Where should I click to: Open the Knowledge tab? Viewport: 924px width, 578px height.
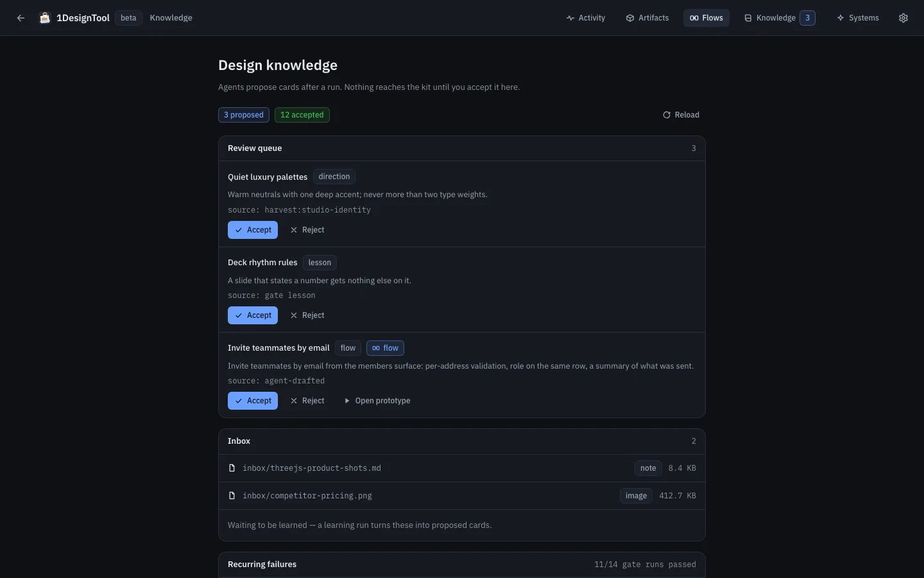tap(780, 18)
